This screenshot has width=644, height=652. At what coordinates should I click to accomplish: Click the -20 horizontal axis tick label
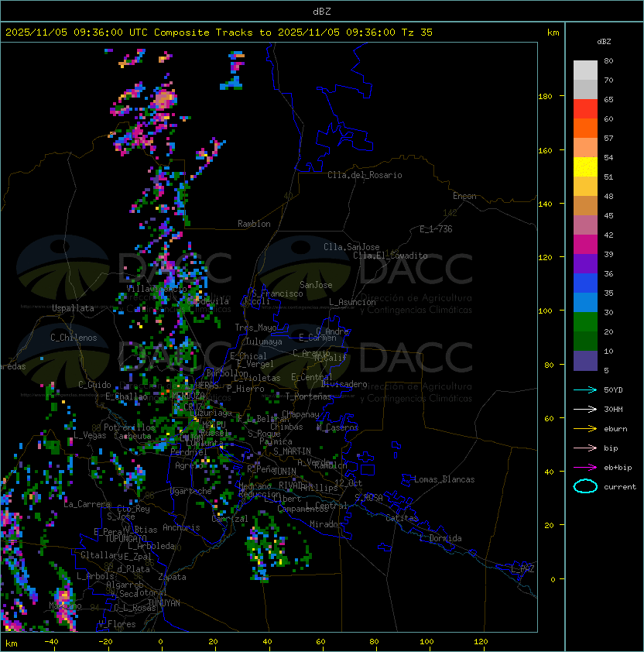[105, 642]
